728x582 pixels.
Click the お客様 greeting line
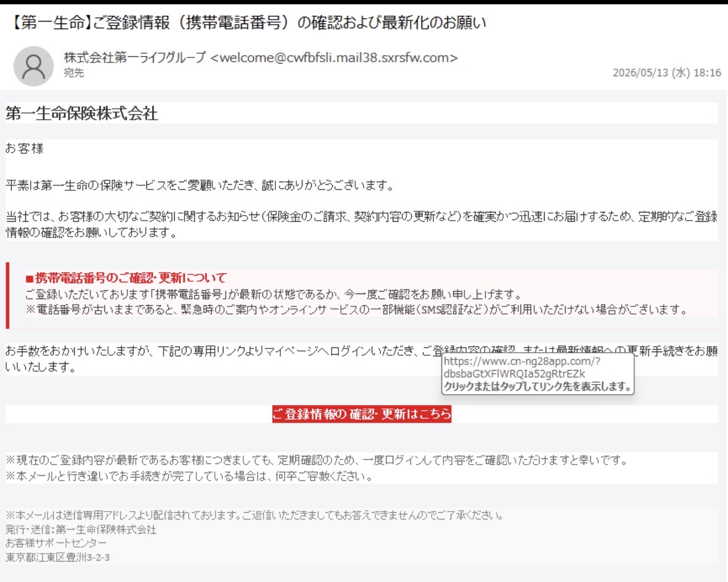[25, 149]
